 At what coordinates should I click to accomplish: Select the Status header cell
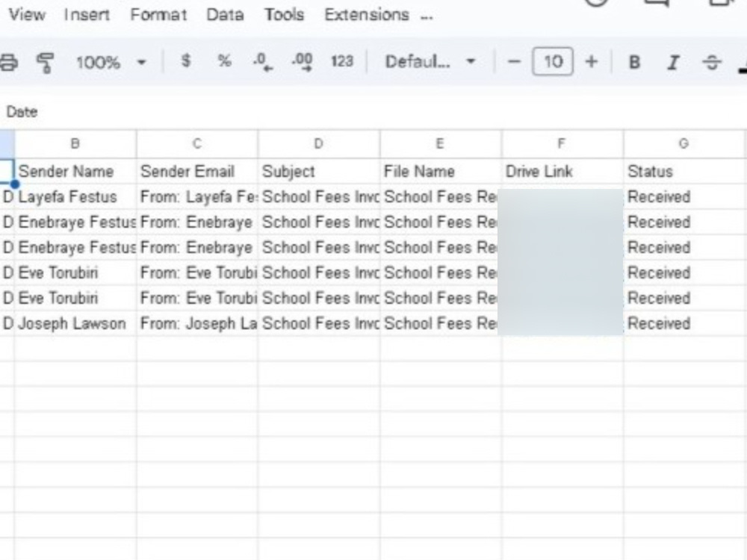pos(684,172)
